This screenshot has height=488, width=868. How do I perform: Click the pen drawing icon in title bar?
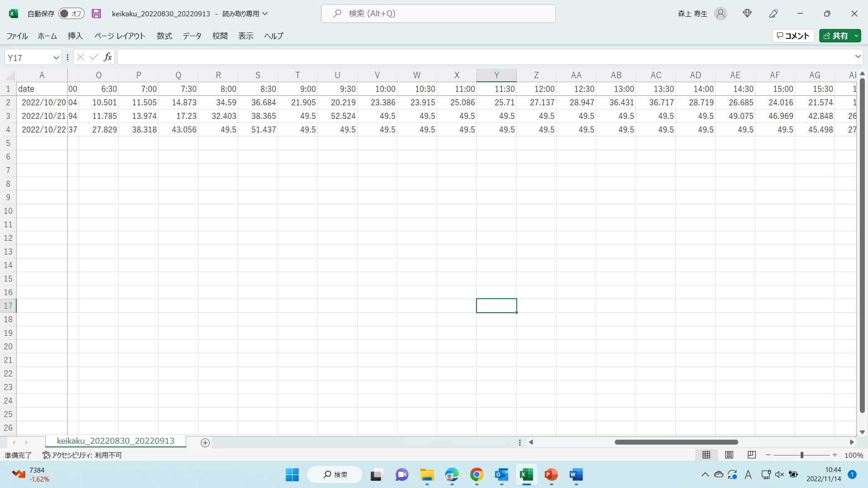tap(774, 14)
